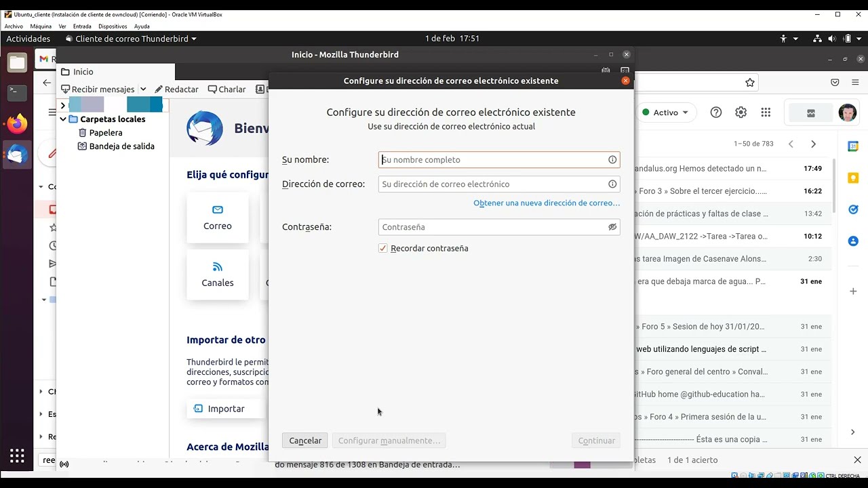This screenshot has height=488, width=868.
Task: Click the clock 1 de feb 17:51
Action: pos(452,39)
